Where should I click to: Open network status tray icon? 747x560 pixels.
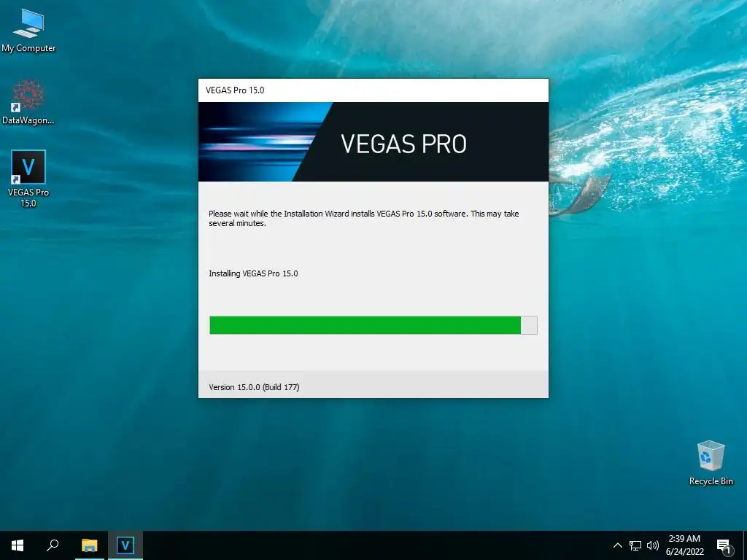coord(635,545)
